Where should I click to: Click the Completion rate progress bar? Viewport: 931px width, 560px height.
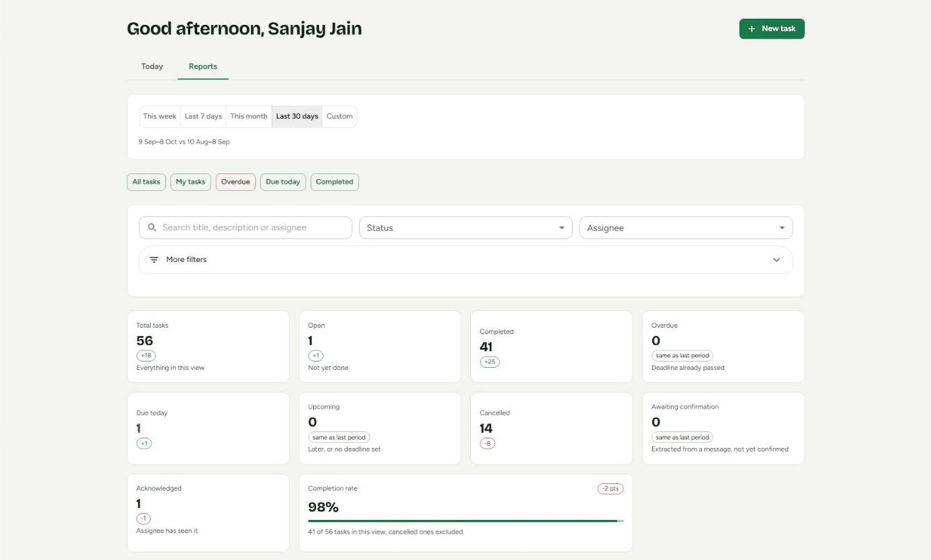coord(465,521)
